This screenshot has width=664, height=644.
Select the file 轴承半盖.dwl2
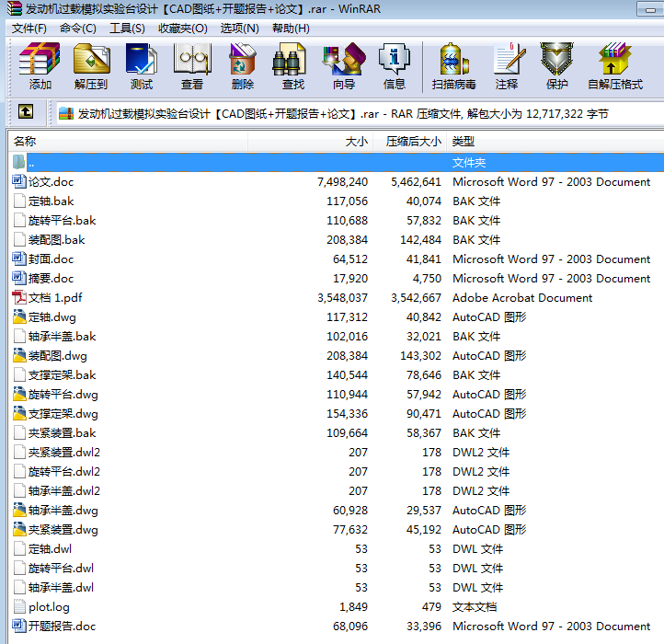tap(64, 490)
